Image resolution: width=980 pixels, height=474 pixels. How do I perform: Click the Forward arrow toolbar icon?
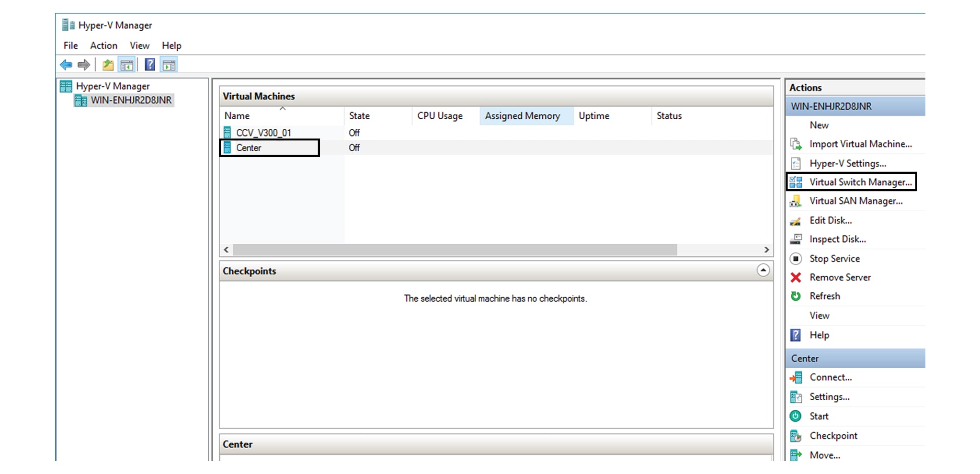coord(84,64)
